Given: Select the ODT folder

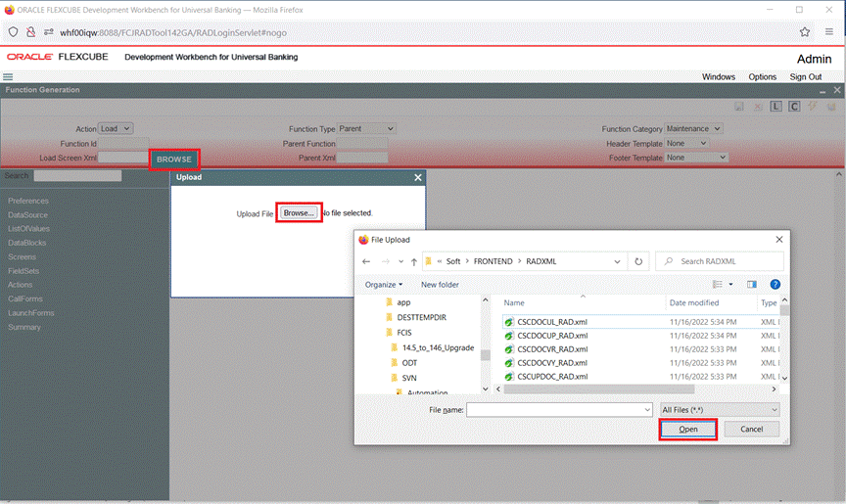Looking at the screenshot, I should pyautogui.click(x=409, y=363).
